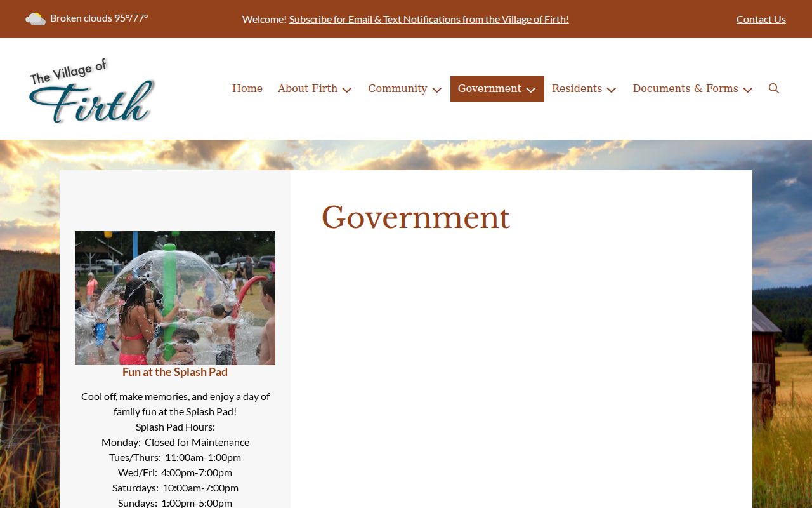This screenshot has width=812, height=508.
Task: Click the 'Saturdays: 10:00am-7:00pm' hours line
Action: click(175, 488)
